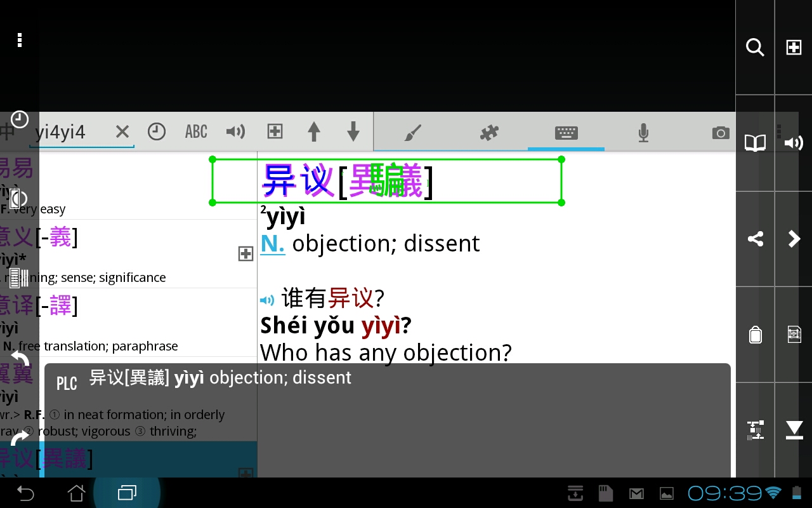The height and width of the screenshot is (508, 812).
Task: Tap the definition 'objection; dissent'
Action: (x=386, y=244)
